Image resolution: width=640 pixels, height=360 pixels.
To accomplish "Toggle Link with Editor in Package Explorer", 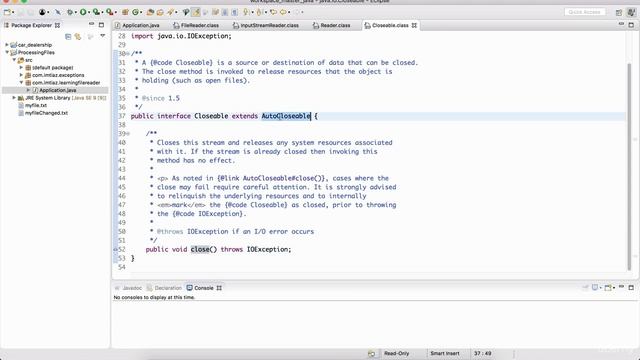I will (x=78, y=37).
